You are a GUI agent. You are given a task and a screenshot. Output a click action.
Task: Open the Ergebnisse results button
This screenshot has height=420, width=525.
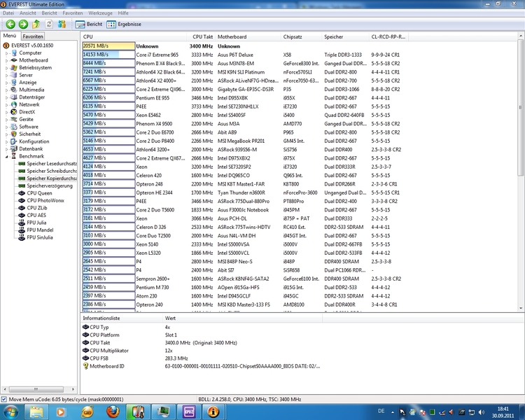pos(124,24)
